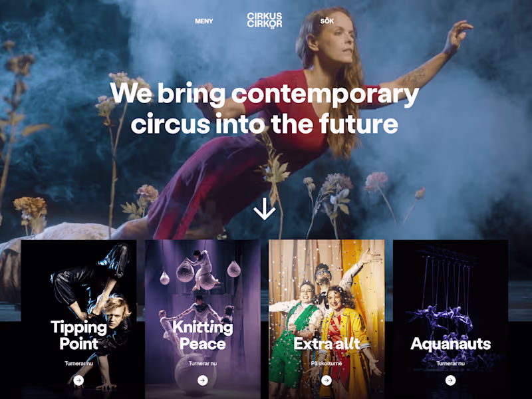Open the Knitting Peace title link

tap(203, 335)
